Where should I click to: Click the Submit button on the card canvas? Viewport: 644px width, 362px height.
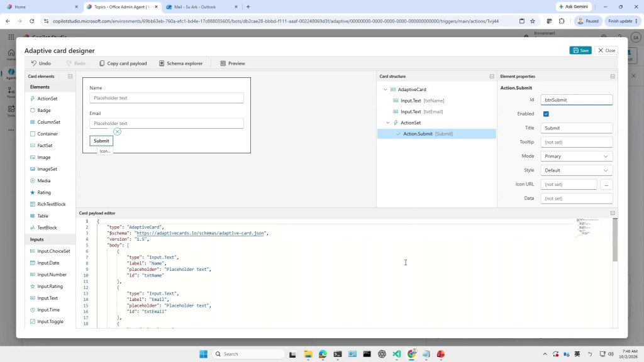pyautogui.click(x=101, y=141)
